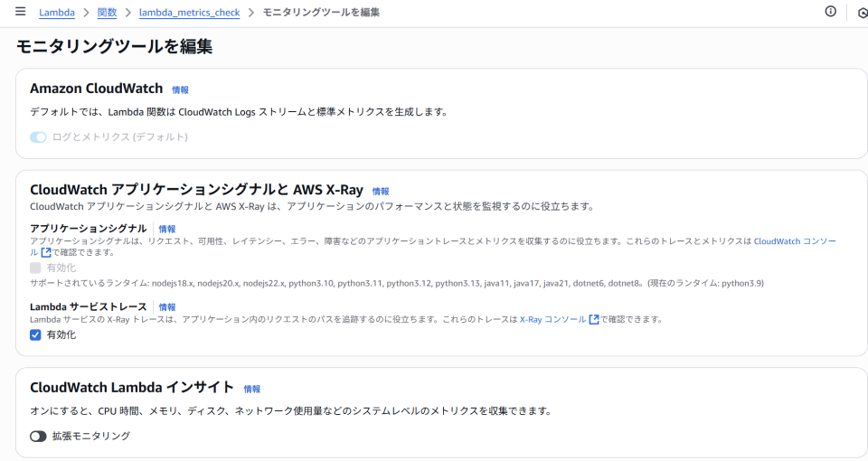Click the Lambda サービストレース label
This screenshot has height=461, width=868.
(x=88, y=306)
